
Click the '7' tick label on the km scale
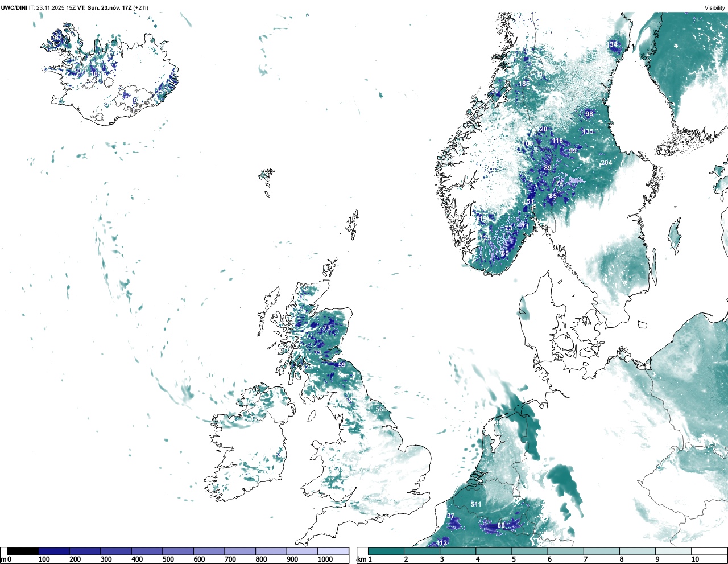(585, 559)
